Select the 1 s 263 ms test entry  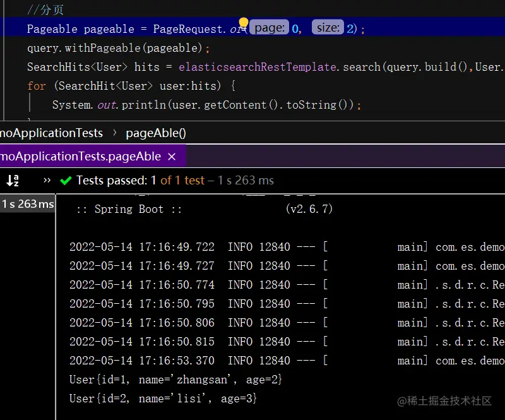click(27, 204)
